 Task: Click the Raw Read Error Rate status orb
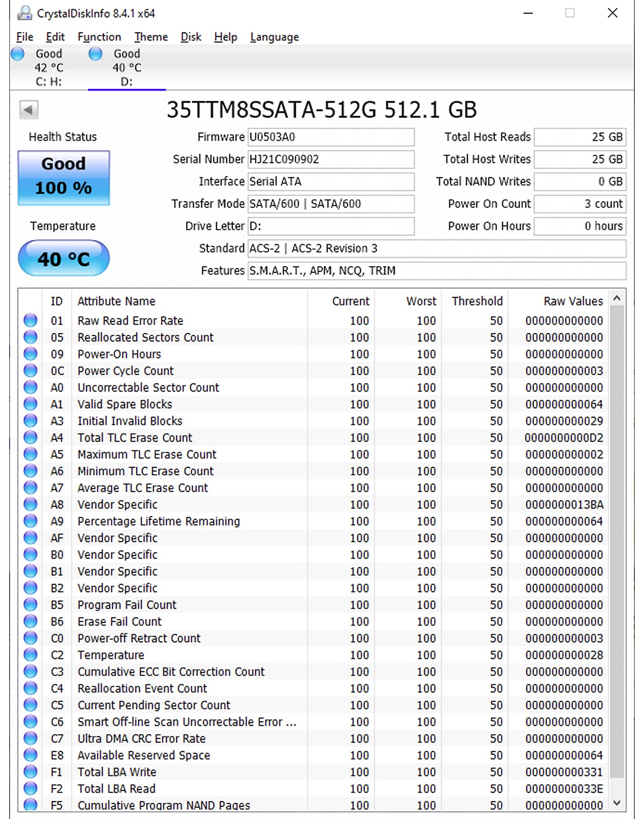[31, 320]
